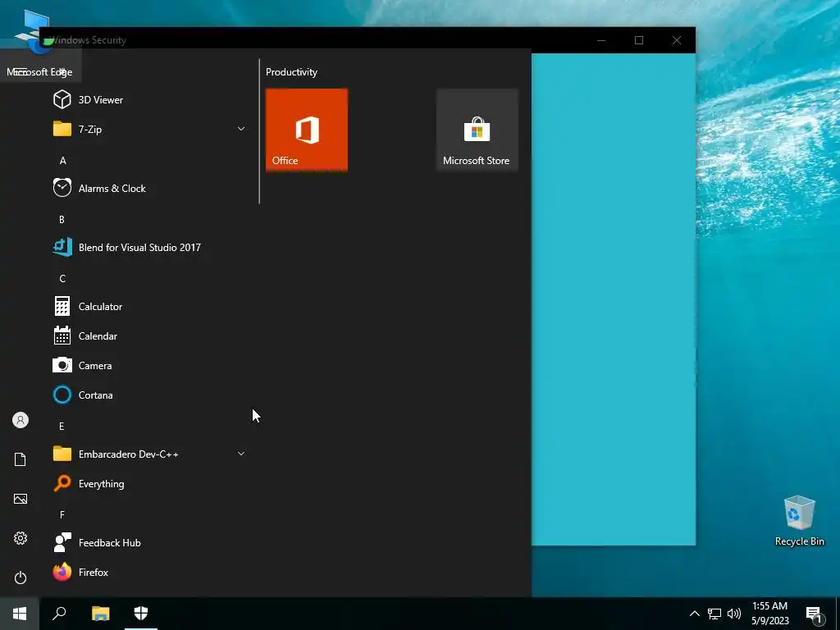Open the Power options icon
This screenshot has height=630, width=840.
click(21, 577)
